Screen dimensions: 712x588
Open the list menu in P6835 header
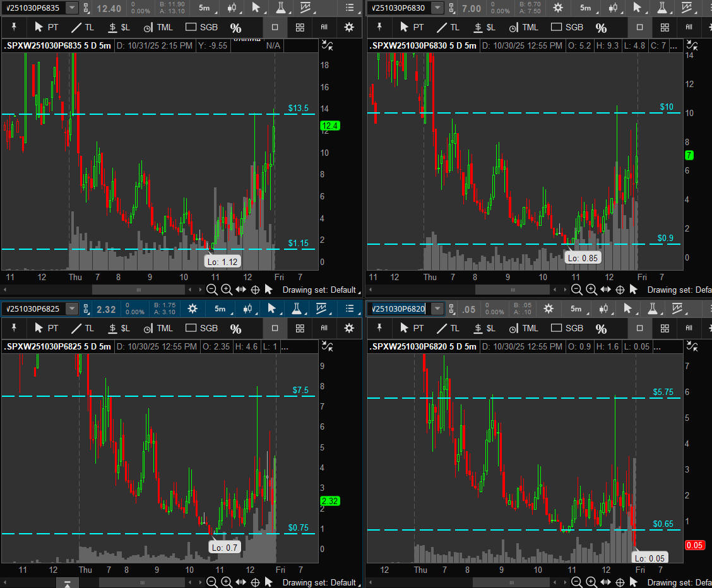(350, 8)
